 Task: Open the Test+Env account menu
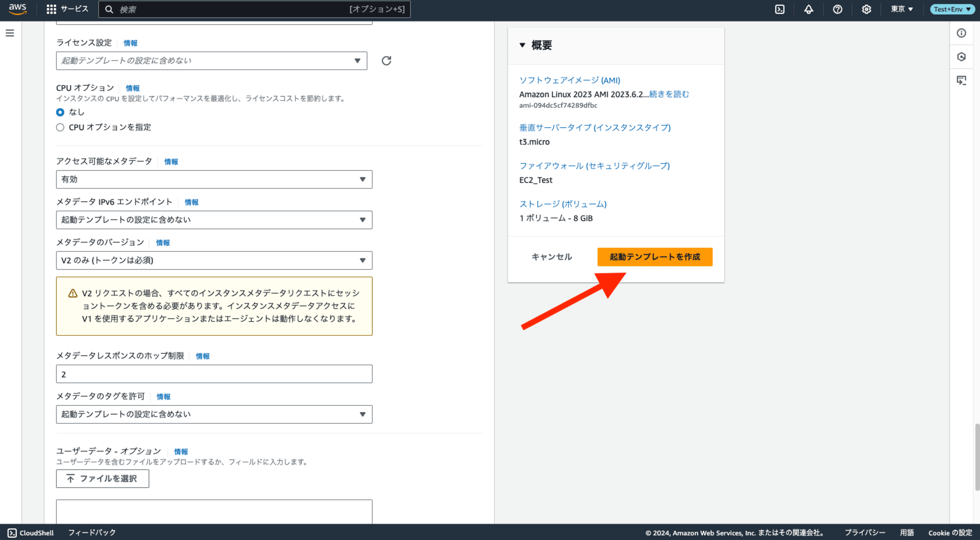pos(952,9)
